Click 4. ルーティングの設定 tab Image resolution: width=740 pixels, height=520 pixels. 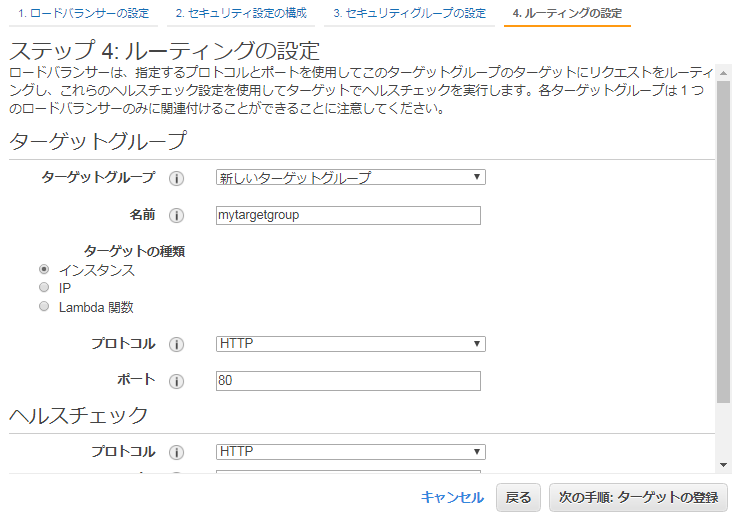(567, 14)
